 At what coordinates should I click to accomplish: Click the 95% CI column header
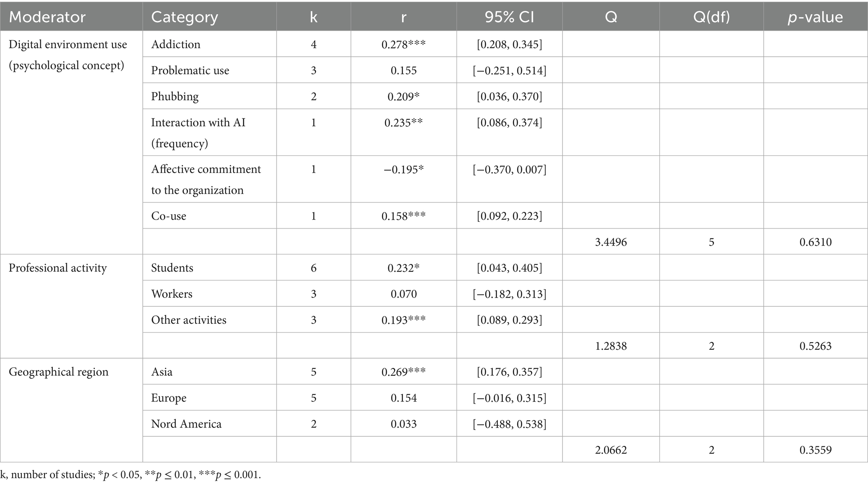[509, 17]
